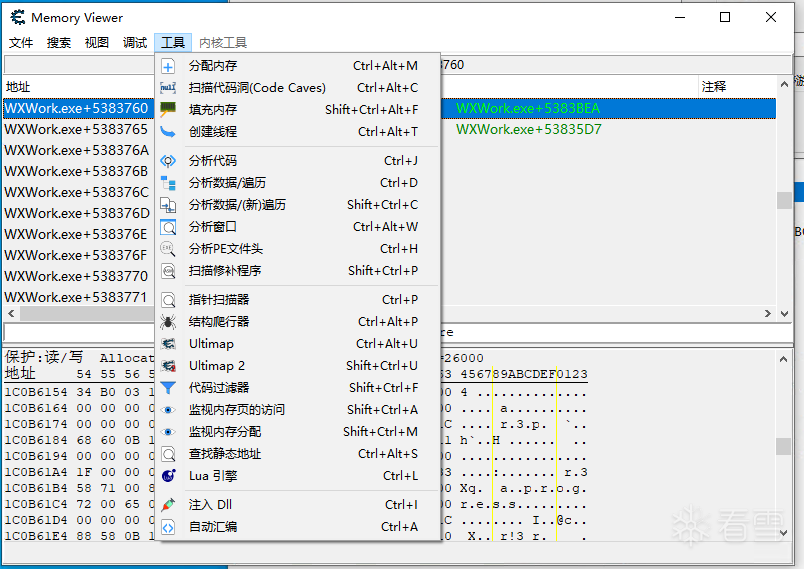804x569 pixels.
Task: Select the 注入 Dll entry
Action: [297, 505]
